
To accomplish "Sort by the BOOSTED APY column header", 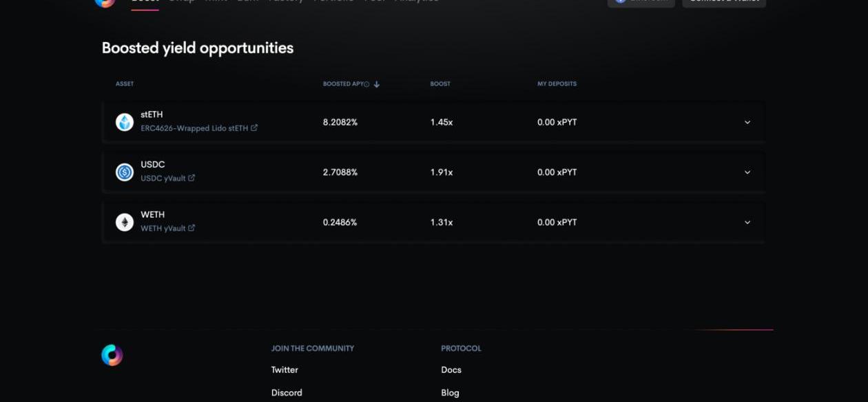I will [x=342, y=84].
